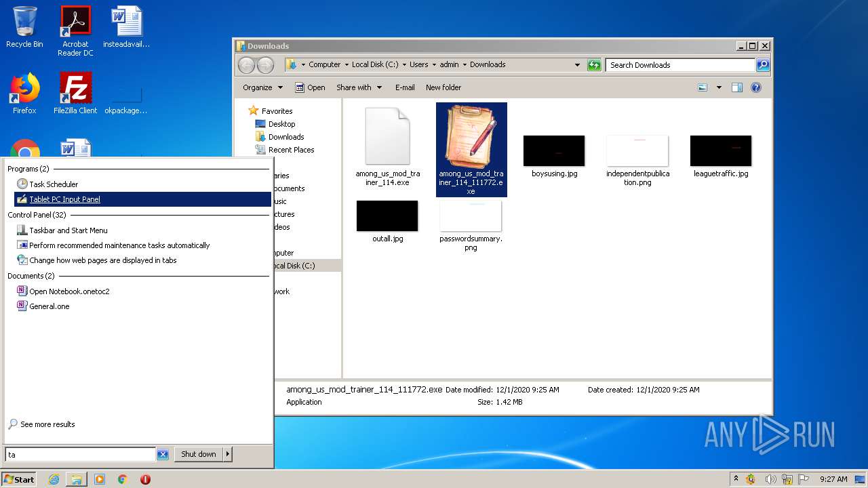The height and width of the screenshot is (488, 868).
Task: Click the red Opera icon on the taskbar
Action: [145, 479]
